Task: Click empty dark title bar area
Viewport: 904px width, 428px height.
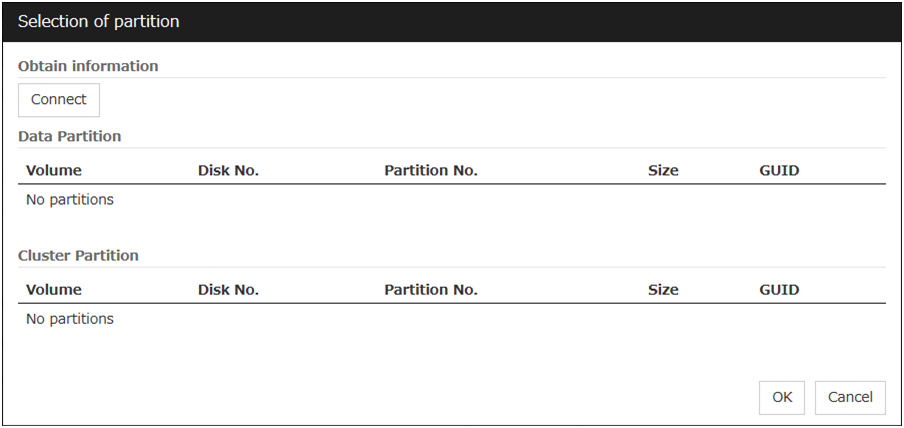Action: pos(550,21)
